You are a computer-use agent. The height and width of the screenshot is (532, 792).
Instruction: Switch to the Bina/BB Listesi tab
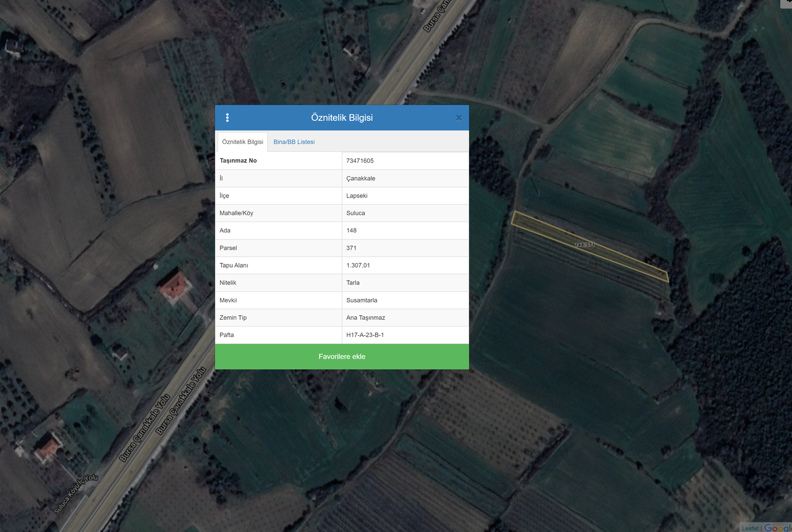[x=294, y=142]
